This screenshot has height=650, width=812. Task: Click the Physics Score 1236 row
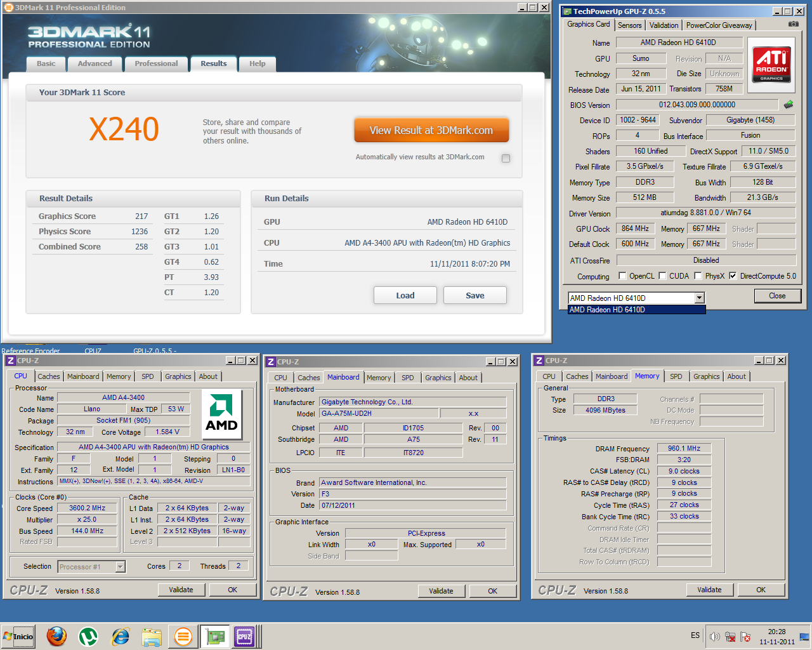pyautogui.click(x=93, y=232)
